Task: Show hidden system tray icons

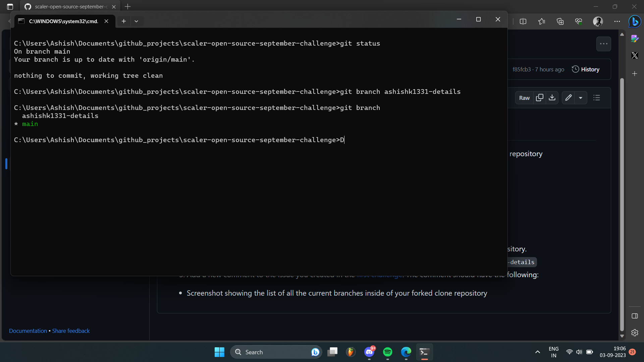Action: (x=537, y=352)
